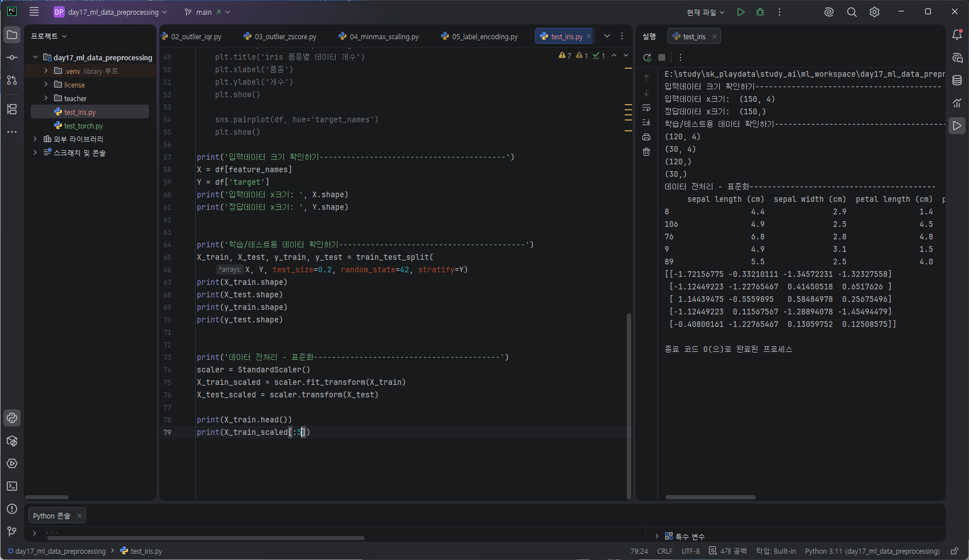The width and height of the screenshot is (969, 560).
Task: Switch to 04_minmax_scaling.py tab
Action: (x=379, y=36)
